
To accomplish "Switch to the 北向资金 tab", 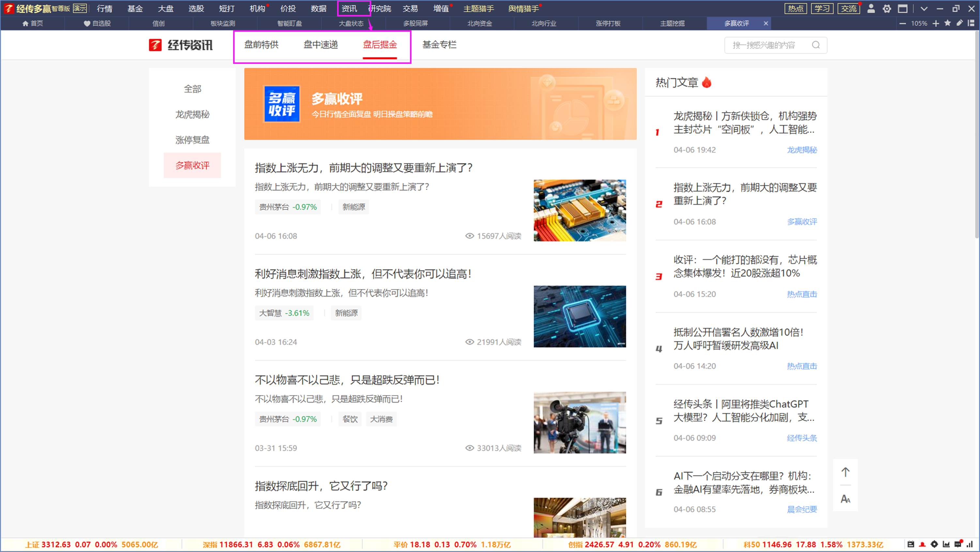I will coord(480,24).
